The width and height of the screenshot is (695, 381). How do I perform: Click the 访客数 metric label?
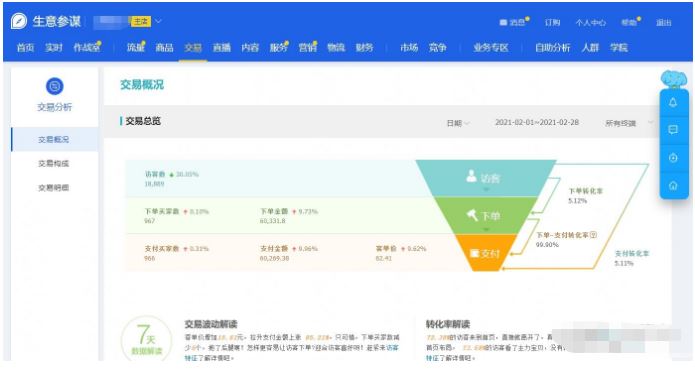click(155, 174)
